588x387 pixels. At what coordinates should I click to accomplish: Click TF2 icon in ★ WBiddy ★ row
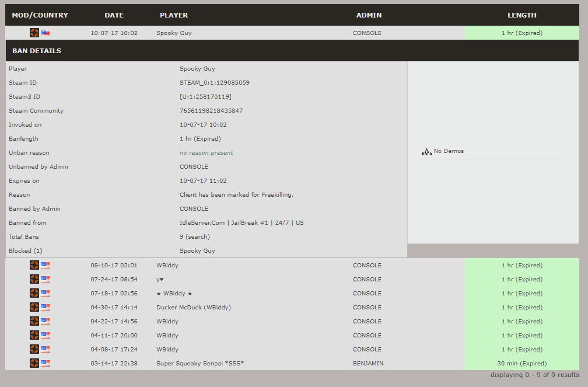pos(34,293)
